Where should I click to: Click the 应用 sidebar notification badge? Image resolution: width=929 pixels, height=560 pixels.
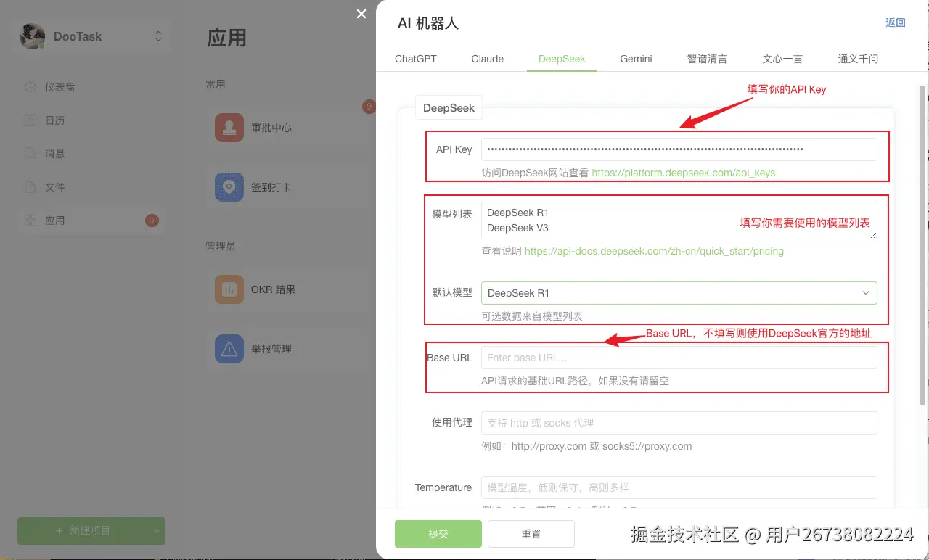(x=152, y=221)
